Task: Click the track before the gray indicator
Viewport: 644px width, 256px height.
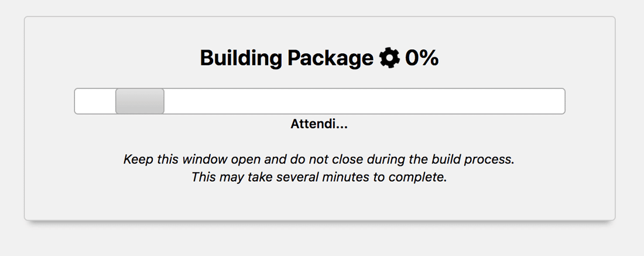Action: [x=95, y=101]
